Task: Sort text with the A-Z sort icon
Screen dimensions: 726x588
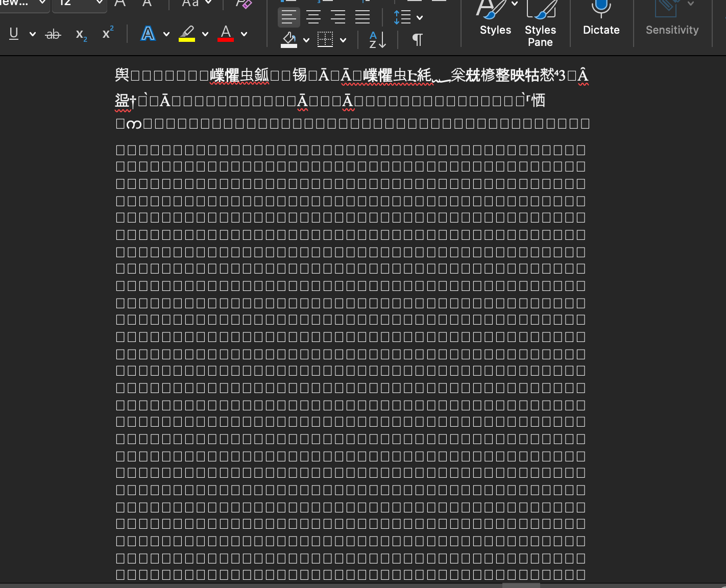Action: point(377,39)
